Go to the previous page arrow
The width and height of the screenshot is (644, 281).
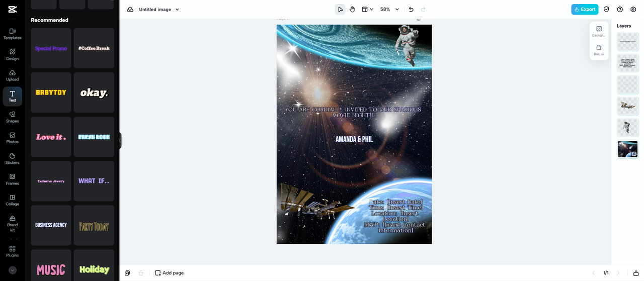pos(593,273)
